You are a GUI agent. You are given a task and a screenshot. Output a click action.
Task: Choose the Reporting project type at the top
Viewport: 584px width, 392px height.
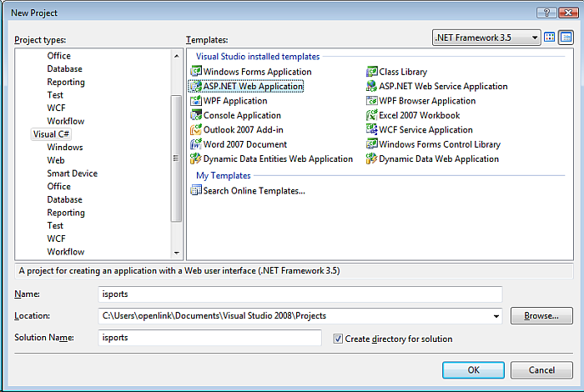66,82
